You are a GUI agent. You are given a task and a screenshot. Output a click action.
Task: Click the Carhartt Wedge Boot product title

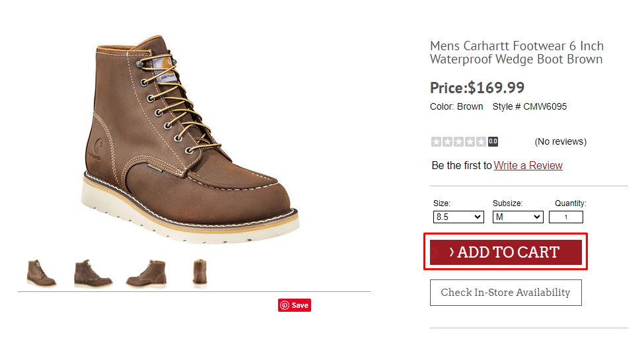click(x=517, y=52)
